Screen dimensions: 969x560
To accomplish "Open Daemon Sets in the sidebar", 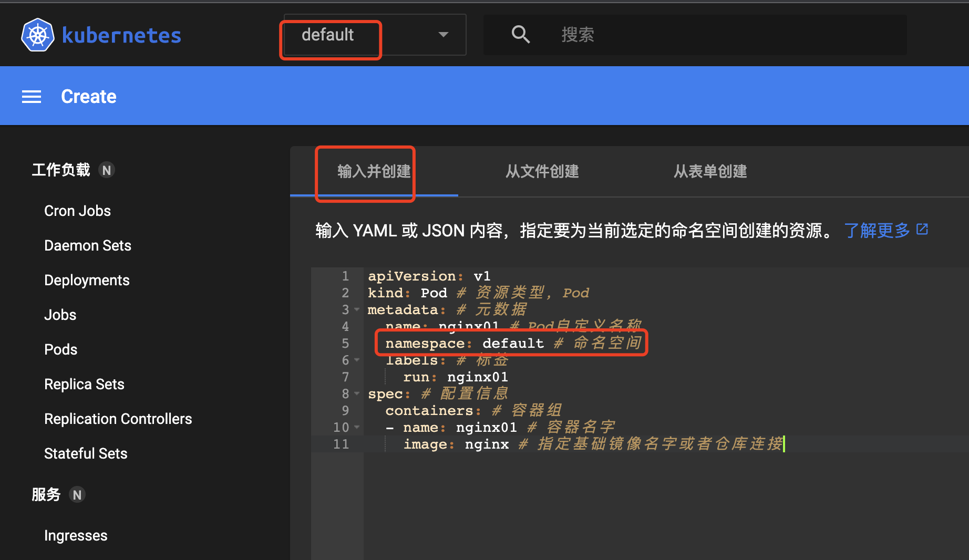I will [88, 246].
